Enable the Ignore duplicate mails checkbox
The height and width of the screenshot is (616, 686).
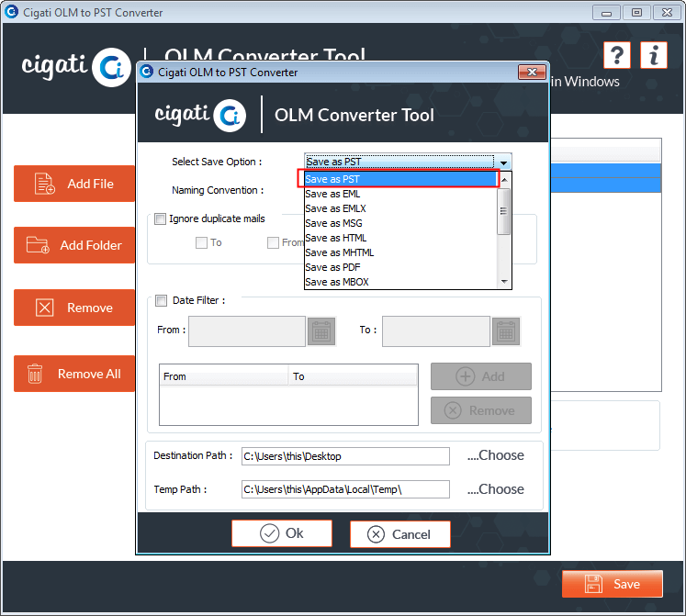click(161, 218)
